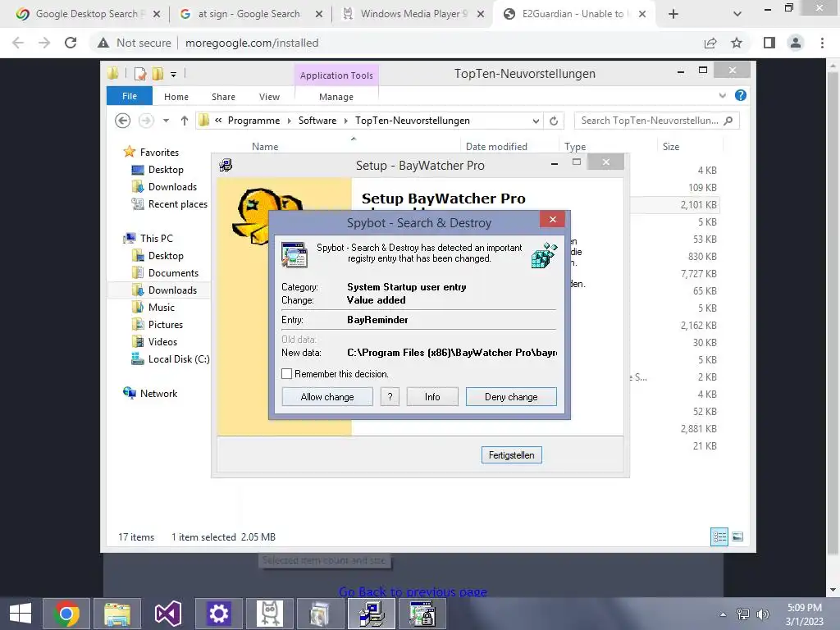The image size is (840, 630).
Task: Select Desktop under Favorites
Action: (166, 170)
